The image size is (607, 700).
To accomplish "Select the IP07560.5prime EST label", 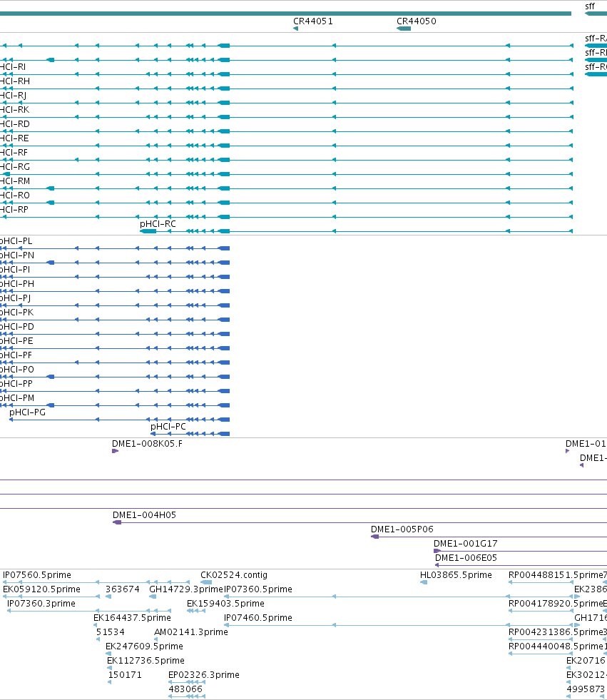I will pyautogui.click(x=37, y=575).
